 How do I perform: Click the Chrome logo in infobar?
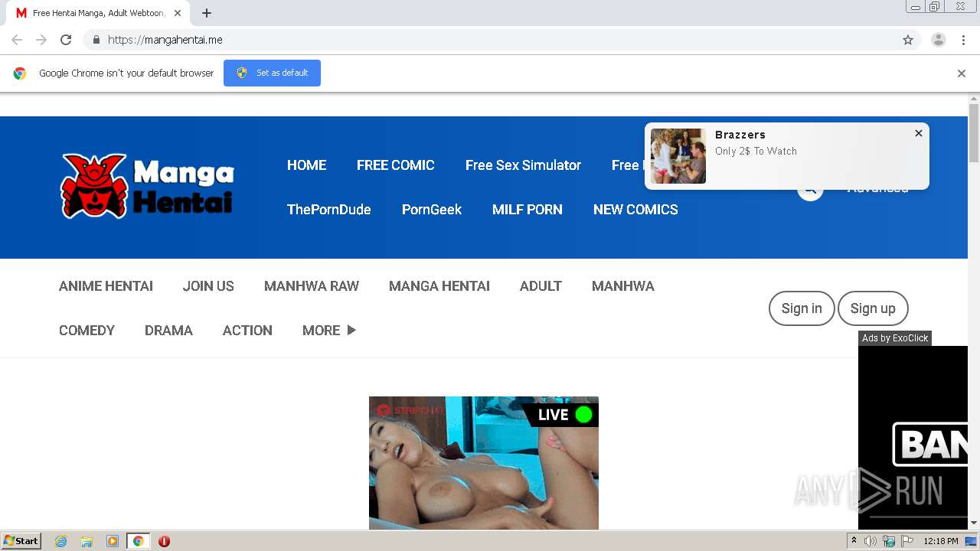pos(20,73)
